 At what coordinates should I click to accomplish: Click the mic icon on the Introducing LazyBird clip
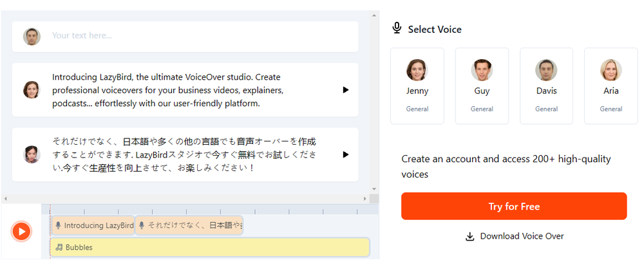pyautogui.click(x=59, y=225)
